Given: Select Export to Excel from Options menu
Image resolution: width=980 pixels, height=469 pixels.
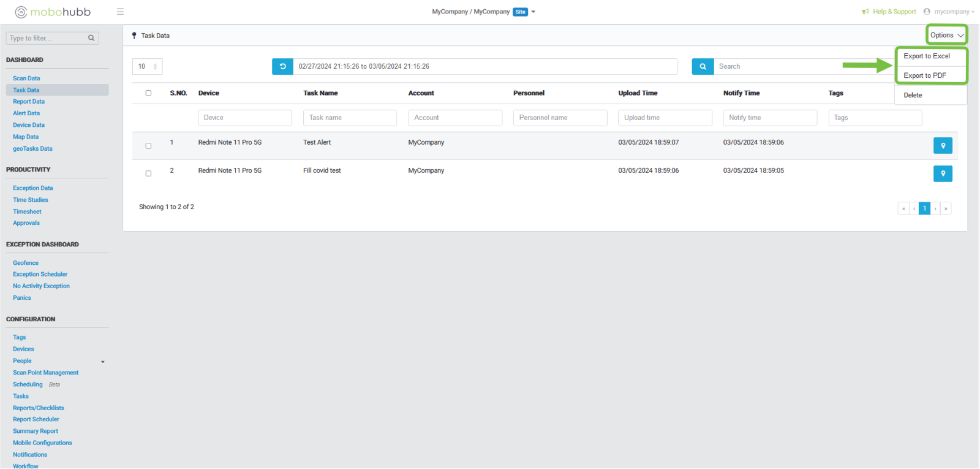Looking at the screenshot, I should pyautogui.click(x=927, y=56).
